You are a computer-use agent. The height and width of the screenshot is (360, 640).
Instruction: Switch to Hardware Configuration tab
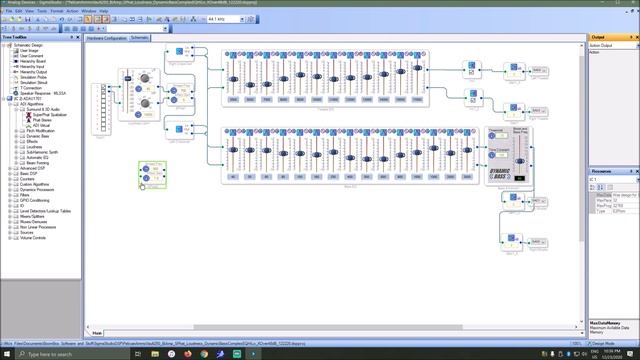click(107, 38)
